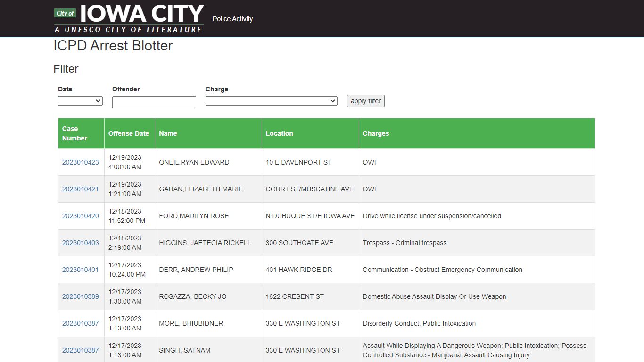Click the Assault While Displaying A Dangerous Weapon charges
Image resolution: width=644 pixels, height=362 pixels.
(x=475, y=350)
